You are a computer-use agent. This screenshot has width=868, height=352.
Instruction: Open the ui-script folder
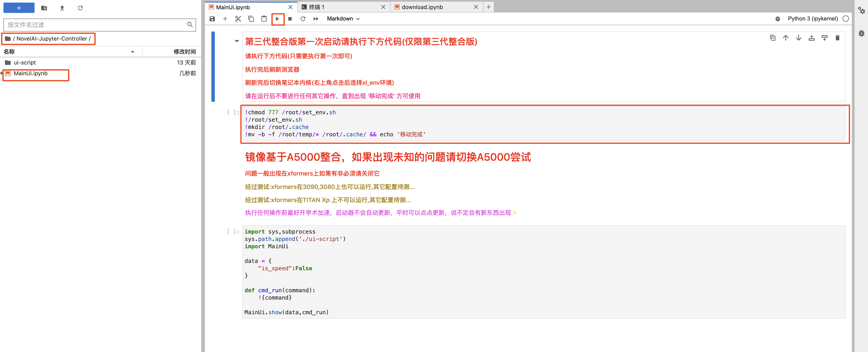pos(25,63)
